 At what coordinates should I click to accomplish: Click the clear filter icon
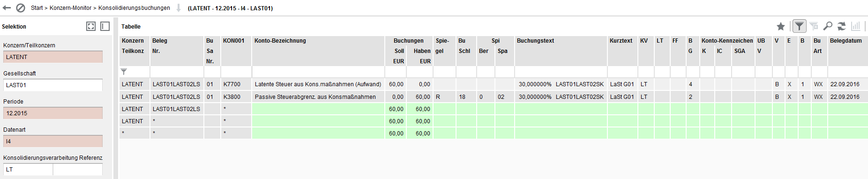coord(814,26)
